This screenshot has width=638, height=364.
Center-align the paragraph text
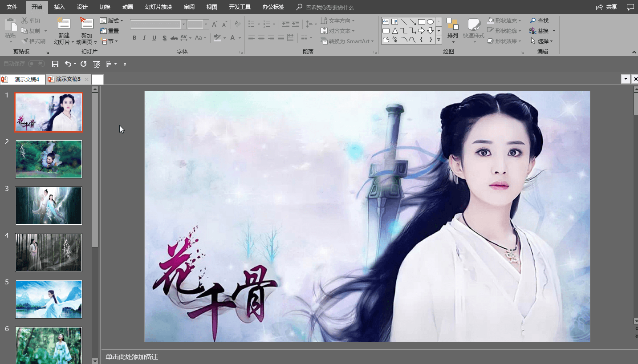pos(261,38)
